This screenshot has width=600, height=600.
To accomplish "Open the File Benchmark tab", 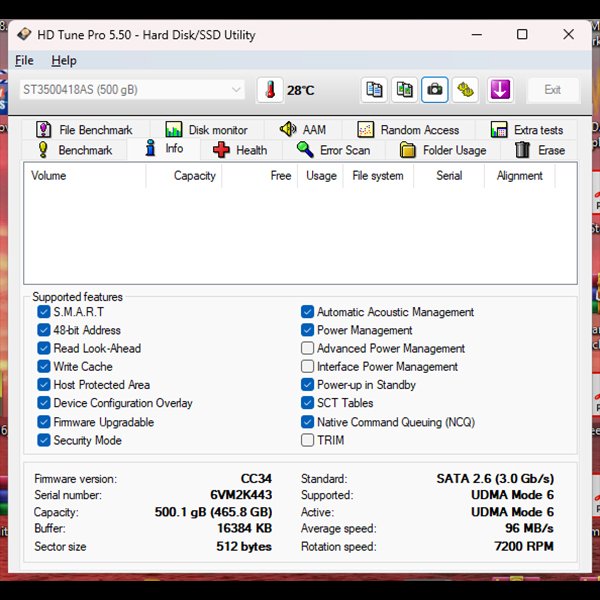I will pyautogui.click(x=84, y=130).
